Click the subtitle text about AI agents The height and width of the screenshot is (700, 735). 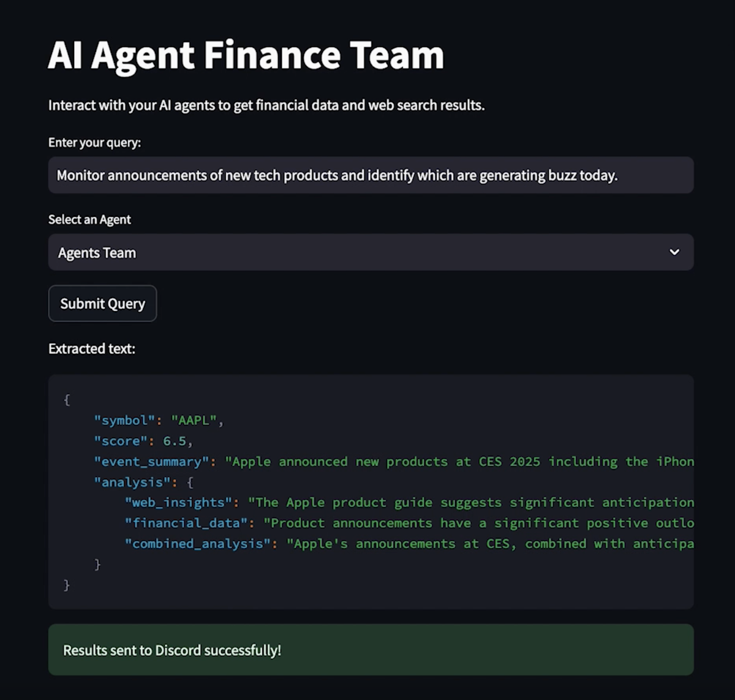pos(266,105)
